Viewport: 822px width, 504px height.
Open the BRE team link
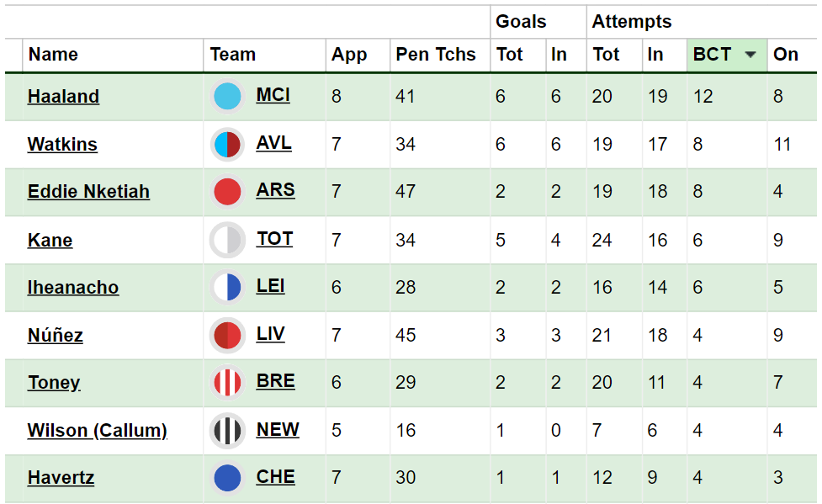(x=275, y=381)
